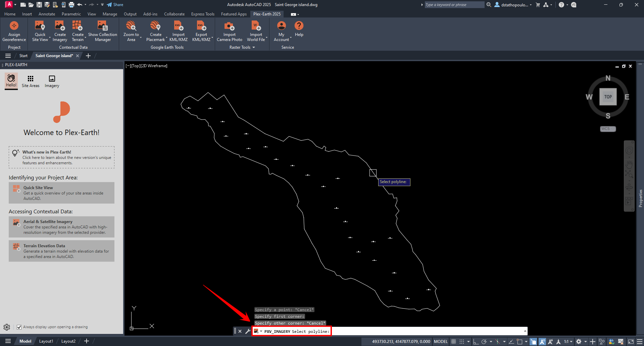Expand recent commands arrow in command line
644x346 pixels.
coord(525,331)
